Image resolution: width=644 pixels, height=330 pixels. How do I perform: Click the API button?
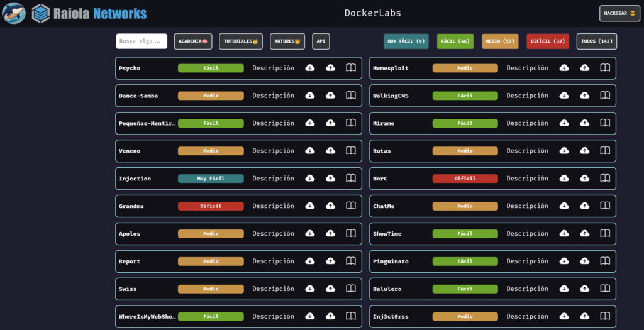pos(321,41)
